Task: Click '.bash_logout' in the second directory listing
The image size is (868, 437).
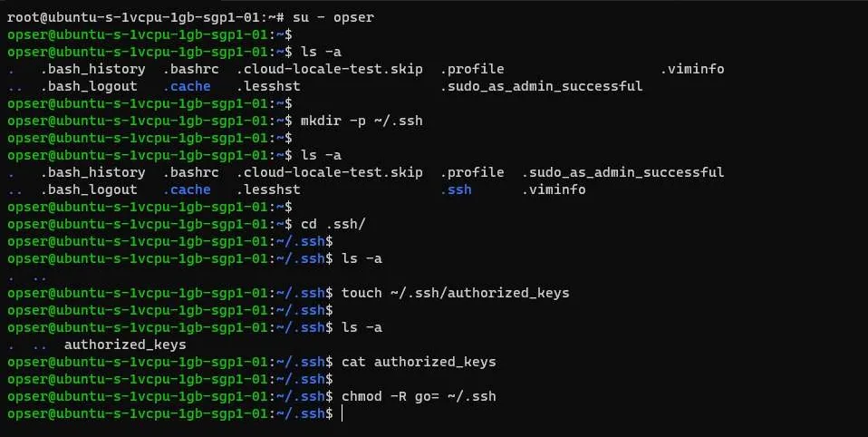Action: [x=89, y=190]
